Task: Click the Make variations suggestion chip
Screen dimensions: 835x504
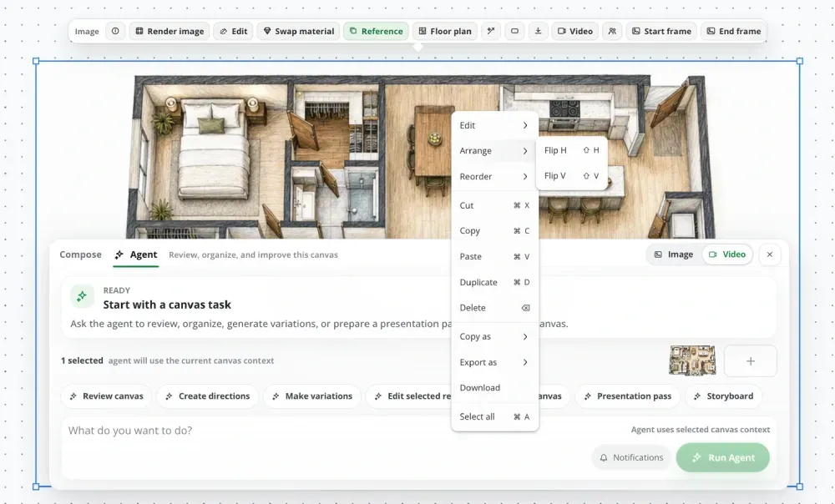Action: [x=312, y=396]
